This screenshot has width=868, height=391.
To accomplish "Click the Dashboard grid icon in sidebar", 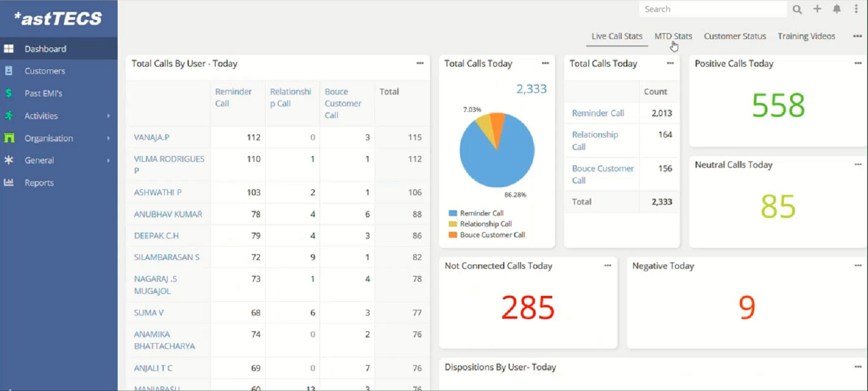I will (9, 49).
